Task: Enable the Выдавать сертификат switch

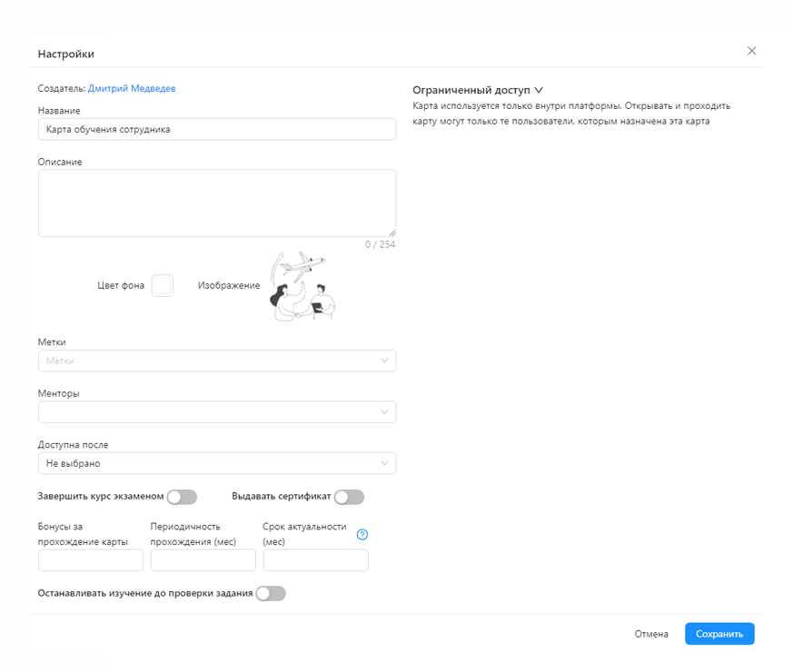Action: tap(349, 497)
